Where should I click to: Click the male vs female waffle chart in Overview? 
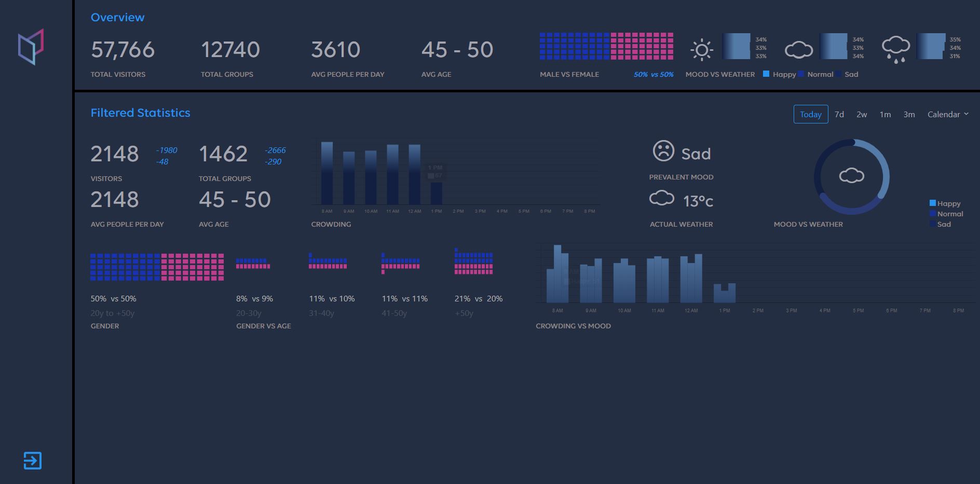606,46
